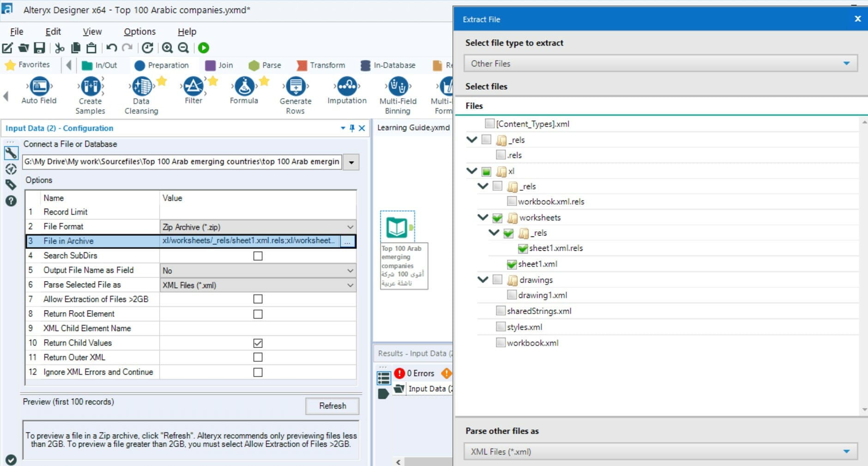Click the file path input field
868x466 pixels.
tap(182, 162)
